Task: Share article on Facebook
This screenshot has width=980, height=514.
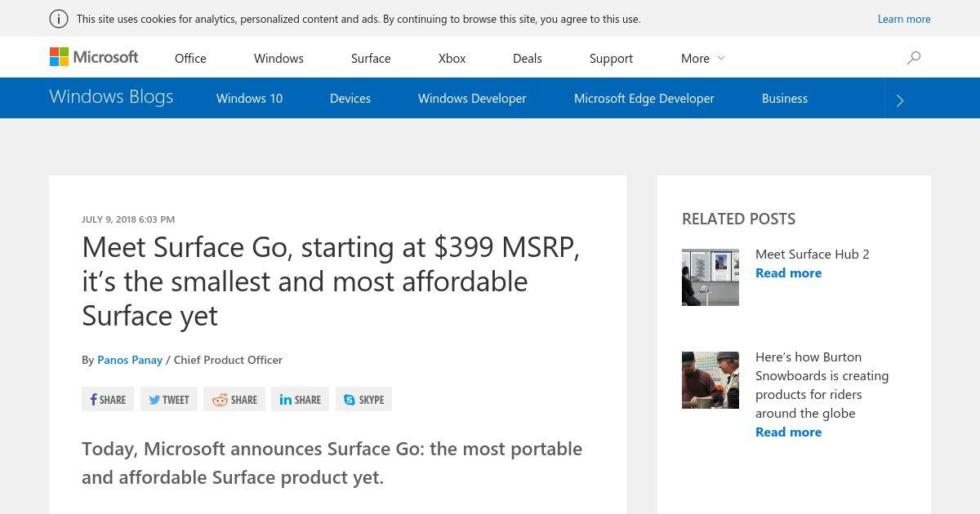Action: click(x=108, y=399)
